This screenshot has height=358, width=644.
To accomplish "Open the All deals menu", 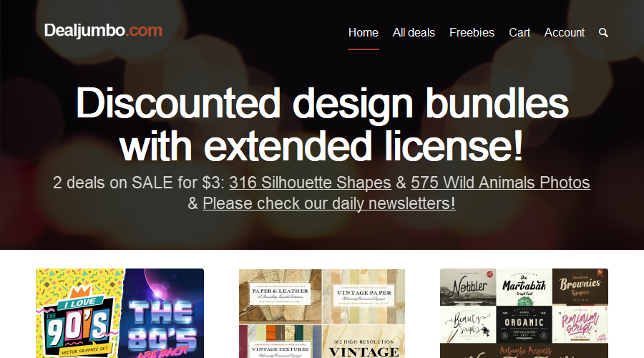I will pyautogui.click(x=414, y=32).
